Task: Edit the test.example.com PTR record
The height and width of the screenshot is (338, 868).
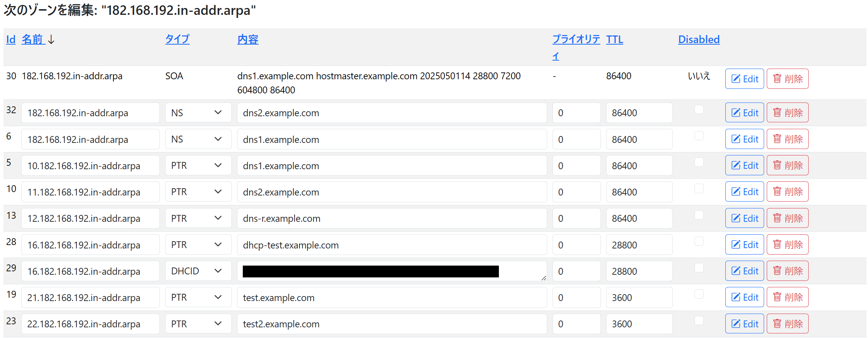Action: tap(744, 297)
